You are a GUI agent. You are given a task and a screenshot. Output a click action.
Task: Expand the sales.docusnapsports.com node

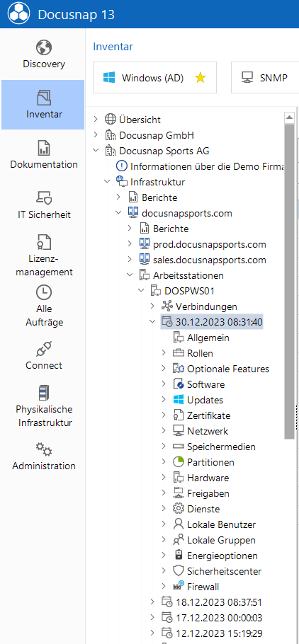pos(130,260)
